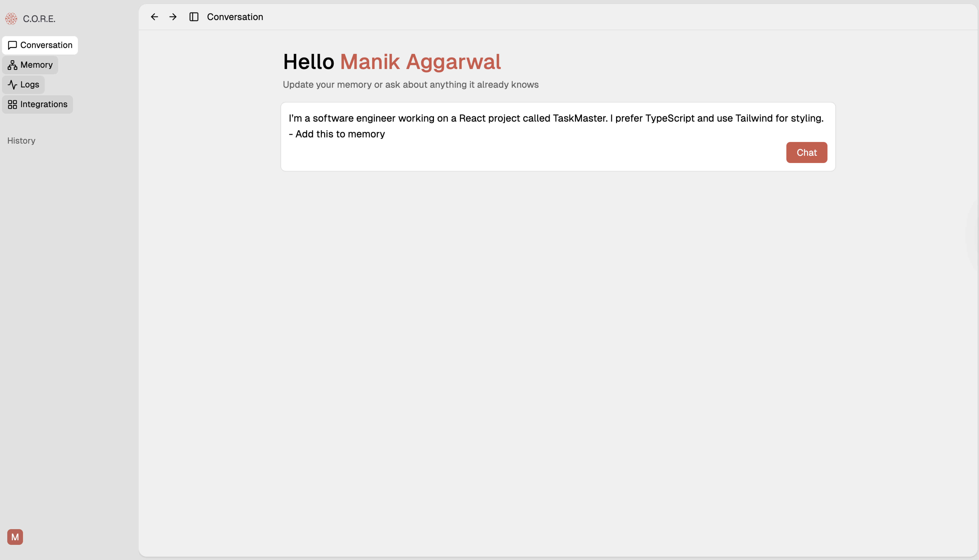Screen dimensions: 979x560
Task: Click the C.O.R.E. brain logo icon
Action: pos(11,18)
